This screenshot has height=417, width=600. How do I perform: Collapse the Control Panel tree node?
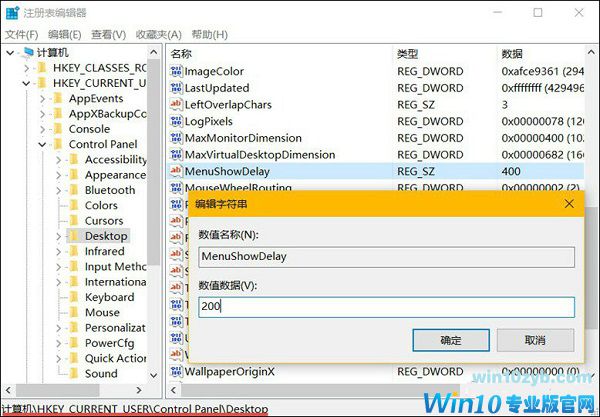(43, 145)
